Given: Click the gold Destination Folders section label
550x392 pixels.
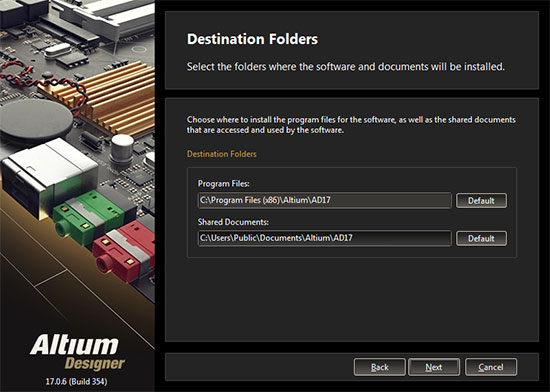Looking at the screenshot, I should pos(222,154).
